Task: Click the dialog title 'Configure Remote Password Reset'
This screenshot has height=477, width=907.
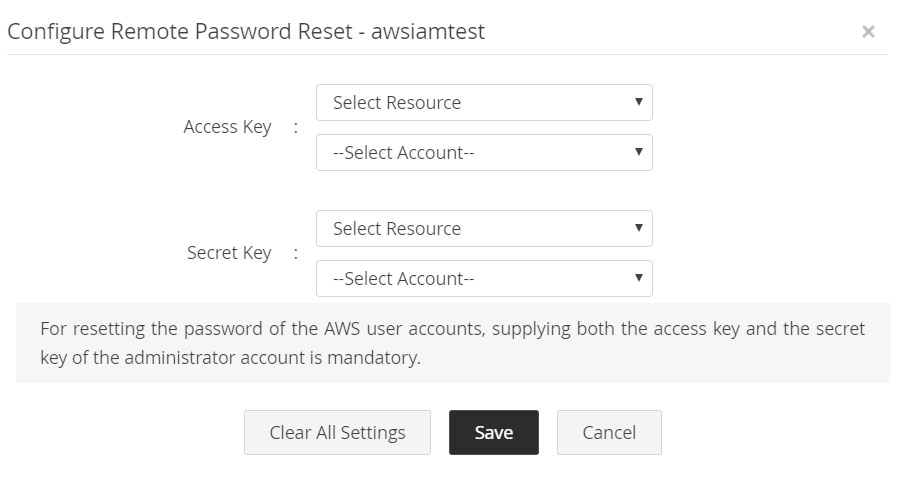Action: click(x=180, y=31)
